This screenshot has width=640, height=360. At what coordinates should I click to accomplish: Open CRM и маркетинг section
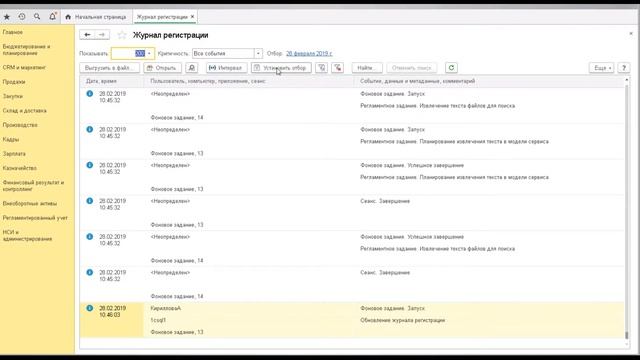click(24, 67)
